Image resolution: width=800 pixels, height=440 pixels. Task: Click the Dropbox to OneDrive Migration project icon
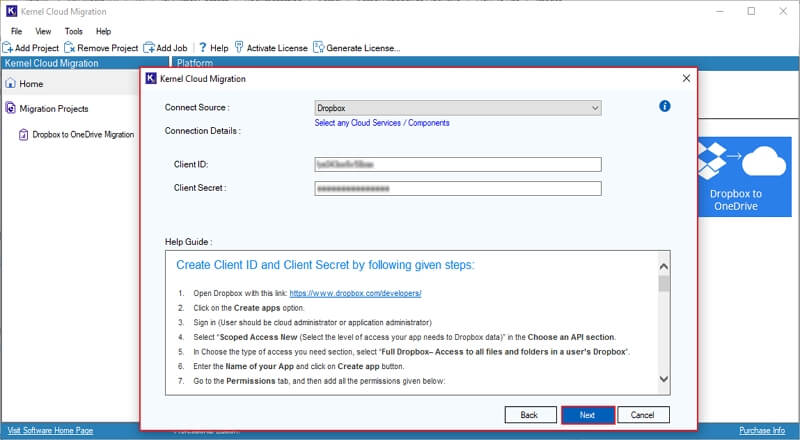[x=23, y=135]
